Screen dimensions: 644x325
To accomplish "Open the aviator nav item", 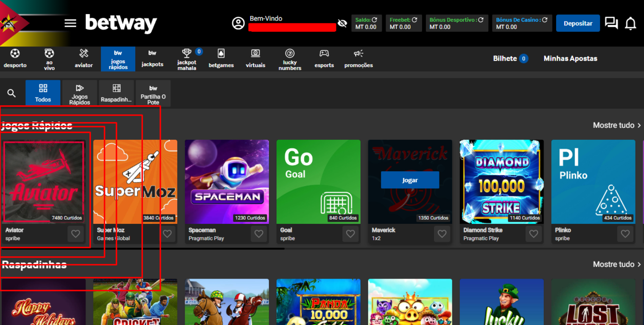I will pos(84,59).
